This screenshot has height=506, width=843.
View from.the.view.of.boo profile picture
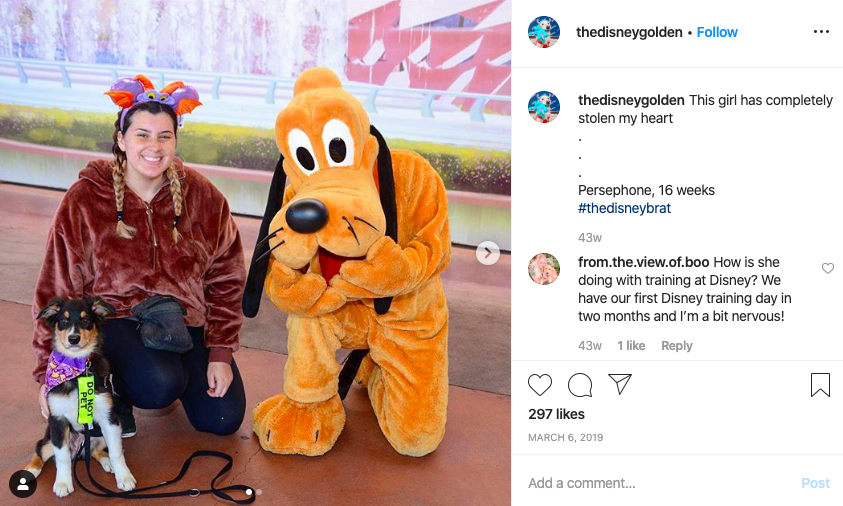point(544,269)
